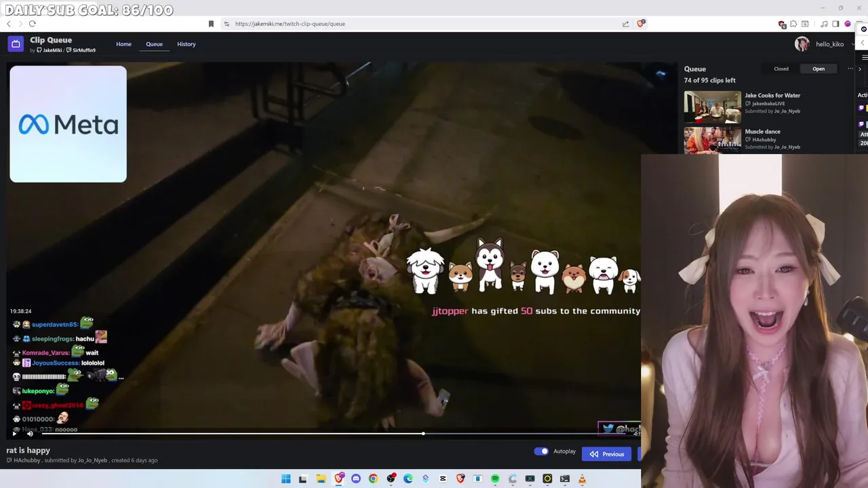
Task: Open Spotify from the taskbar
Action: (495, 479)
